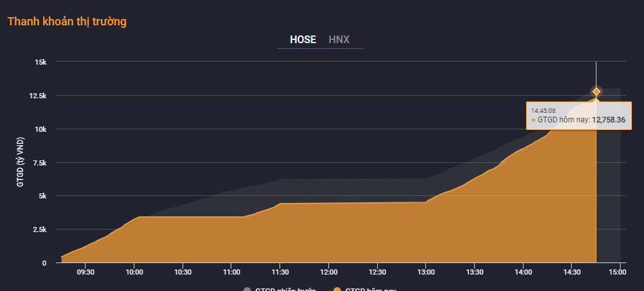This screenshot has width=644, height=291.
Task: Hide the 'GTGD phiên trước' series via legend label
Action: pyautogui.click(x=285, y=289)
